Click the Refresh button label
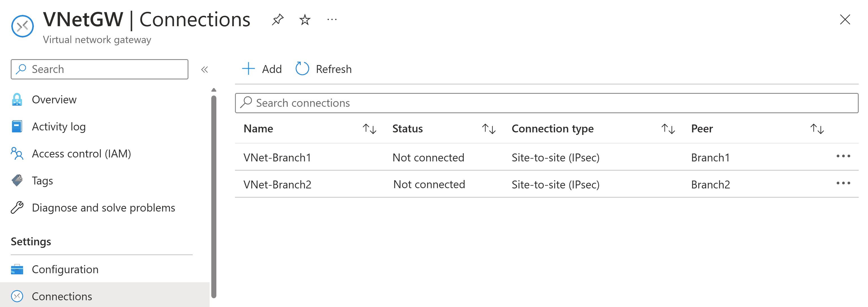This screenshot has width=868, height=307. [x=334, y=69]
